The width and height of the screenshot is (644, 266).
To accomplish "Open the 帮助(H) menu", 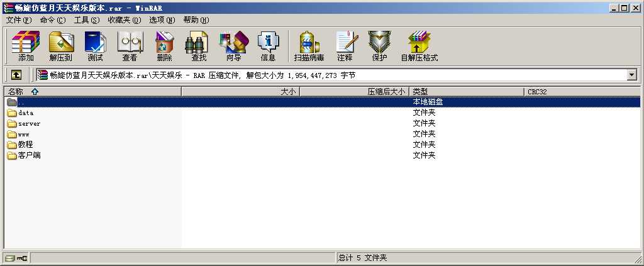I will point(196,19).
